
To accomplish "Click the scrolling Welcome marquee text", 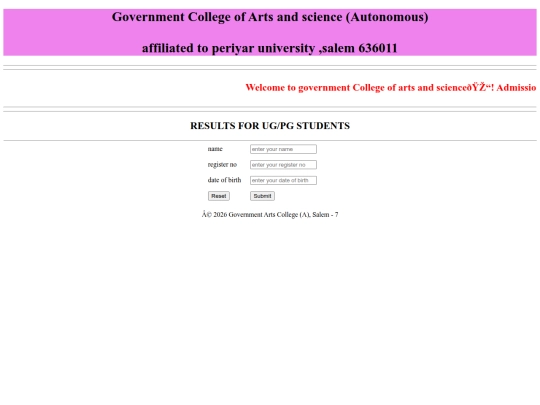I will [391, 87].
